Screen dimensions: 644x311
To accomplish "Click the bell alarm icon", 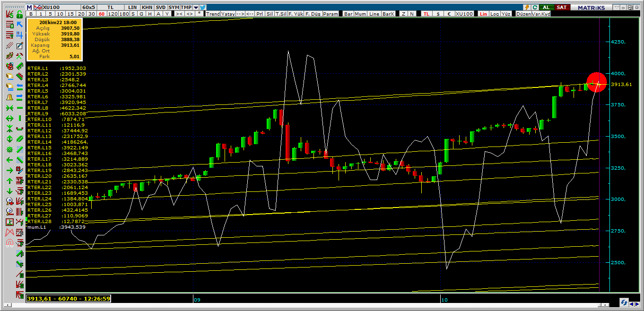I will pos(9,97).
